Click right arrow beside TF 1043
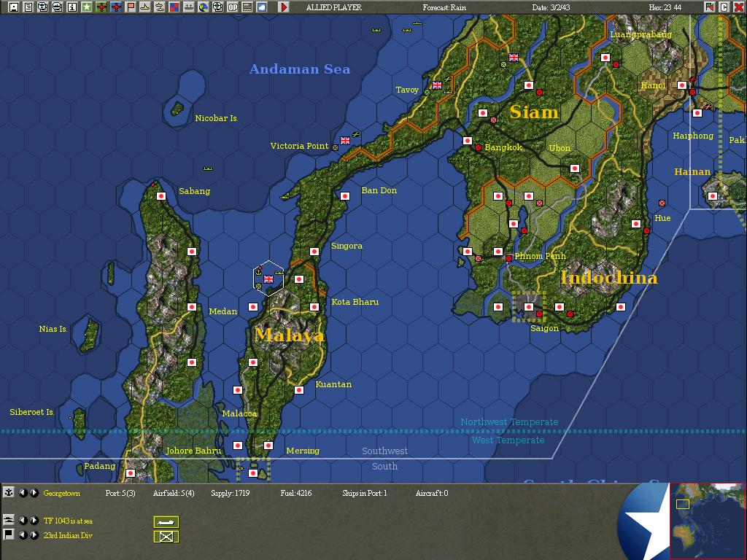Viewport: 747px width, 560px height. coord(34,521)
